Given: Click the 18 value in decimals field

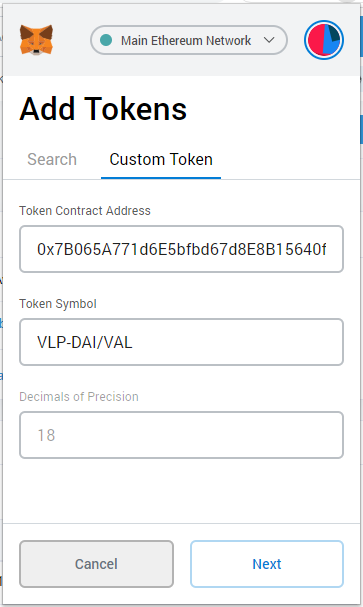Looking at the screenshot, I should (x=46, y=435).
